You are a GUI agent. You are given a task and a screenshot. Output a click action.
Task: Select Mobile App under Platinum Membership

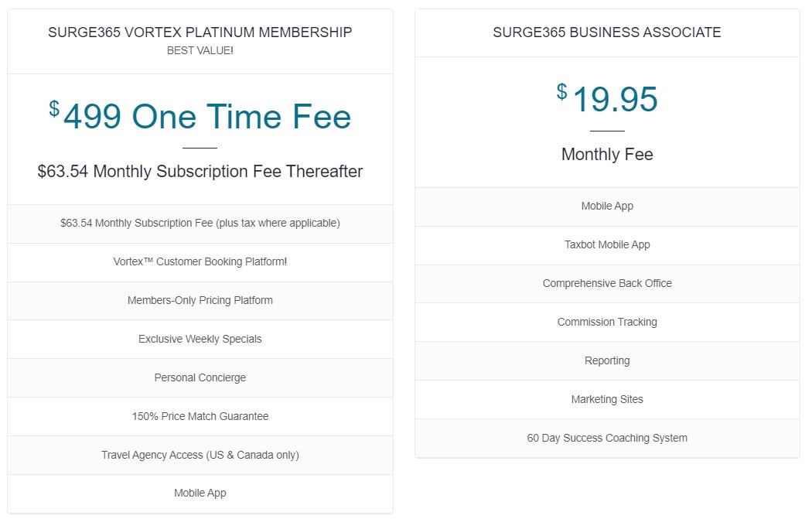[200, 493]
